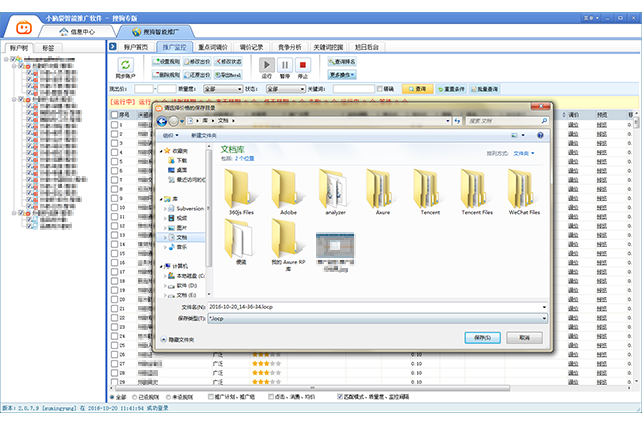Image resolution: width=642 pixels, height=426 pixels.
Task: Switch to the 标签 tab in left panel
Action: click(48, 47)
